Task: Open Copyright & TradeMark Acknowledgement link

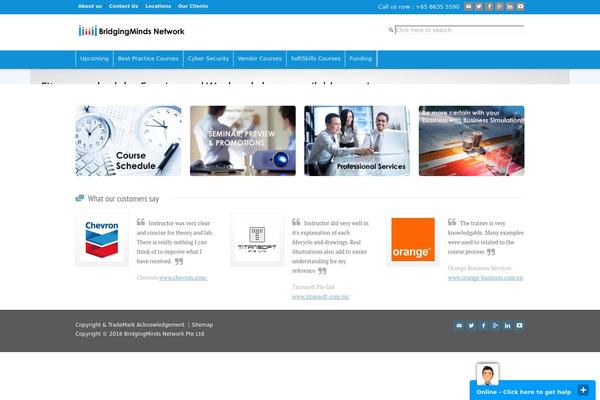Action: 130,325
